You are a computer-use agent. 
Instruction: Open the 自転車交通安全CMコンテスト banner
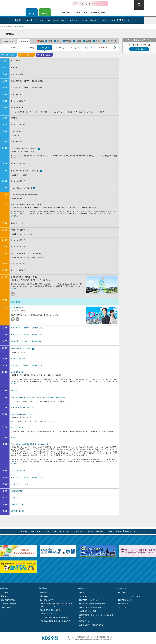(98, 551)
